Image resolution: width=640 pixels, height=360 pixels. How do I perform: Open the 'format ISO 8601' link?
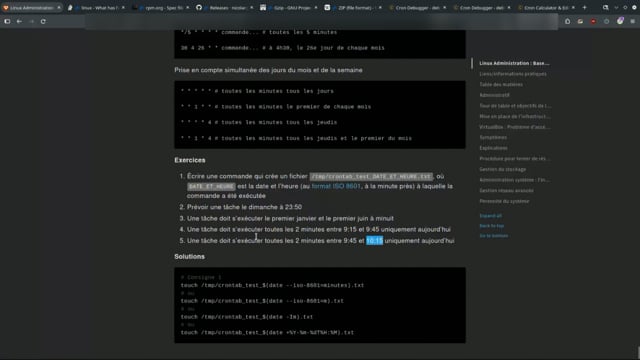click(336, 186)
